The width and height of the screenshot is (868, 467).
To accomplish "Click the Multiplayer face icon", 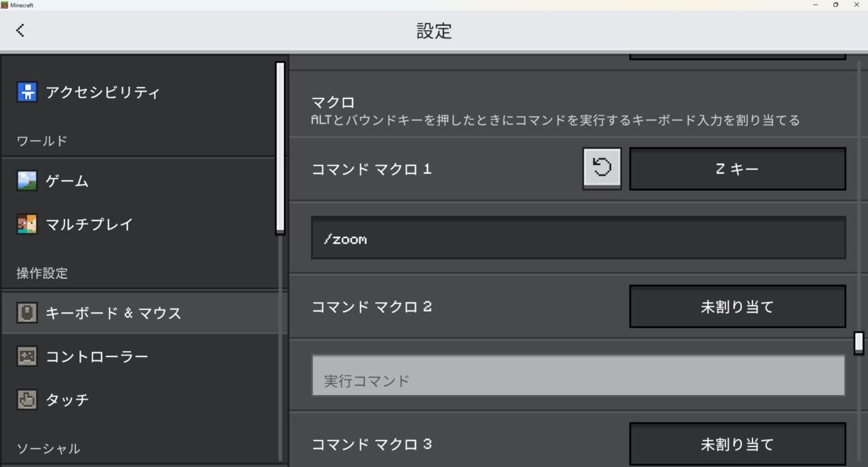I will [27, 224].
